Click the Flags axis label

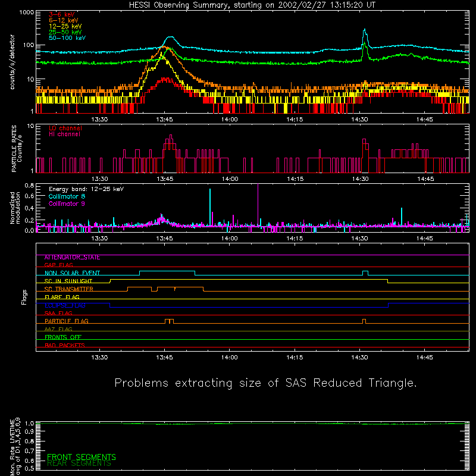click(24, 297)
